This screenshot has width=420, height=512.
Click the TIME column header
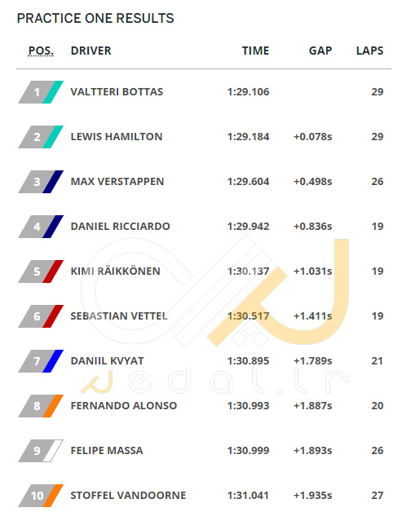tap(256, 51)
